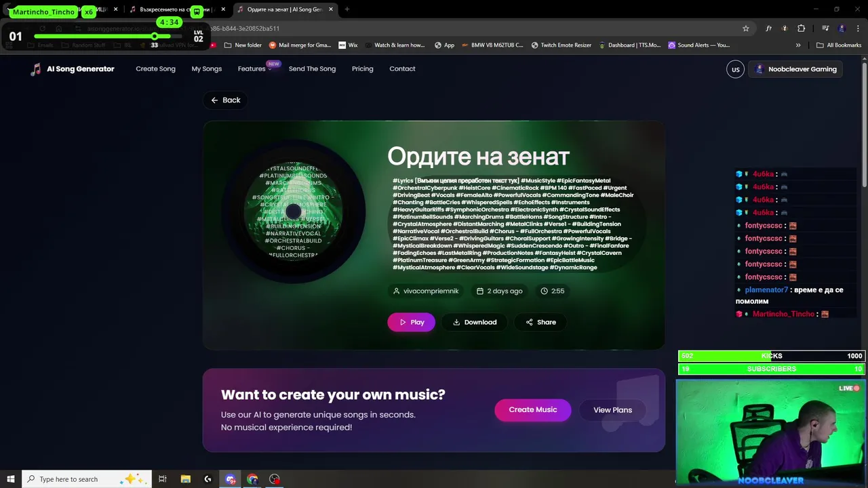The width and height of the screenshot is (868, 488).
Task: Open the Wix bookmark
Action: point(348,45)
